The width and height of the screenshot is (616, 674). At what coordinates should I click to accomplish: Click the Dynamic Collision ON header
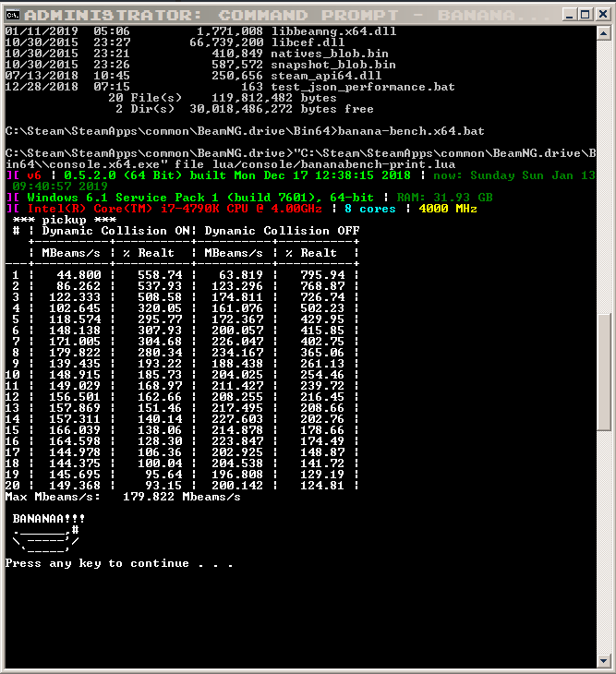[116, 231]
